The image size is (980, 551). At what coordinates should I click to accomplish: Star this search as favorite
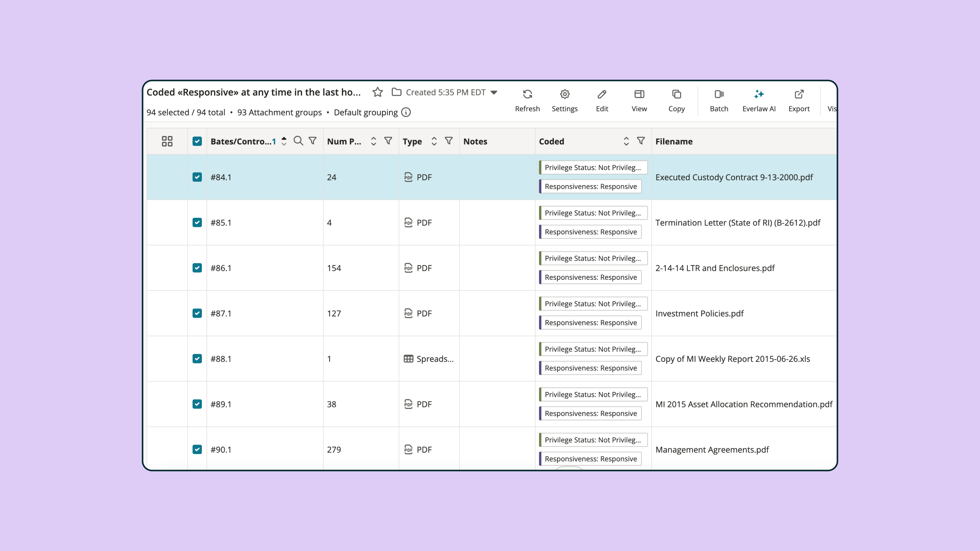click(377, 92)
